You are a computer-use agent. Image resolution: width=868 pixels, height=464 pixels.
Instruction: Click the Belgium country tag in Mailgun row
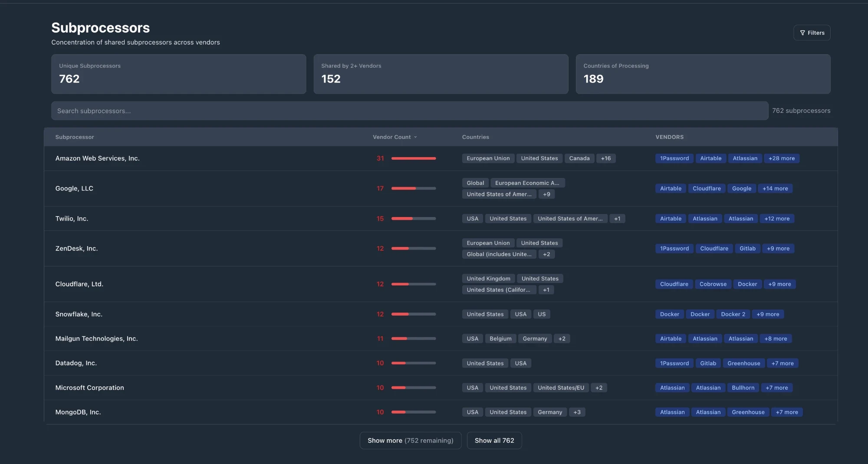click(500, 339)
